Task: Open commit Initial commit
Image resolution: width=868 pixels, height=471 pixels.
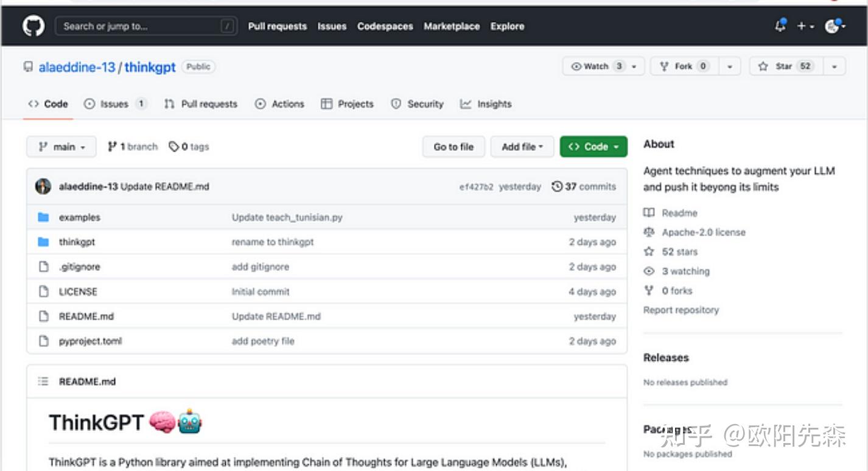Action: click(x=261, y=292)
